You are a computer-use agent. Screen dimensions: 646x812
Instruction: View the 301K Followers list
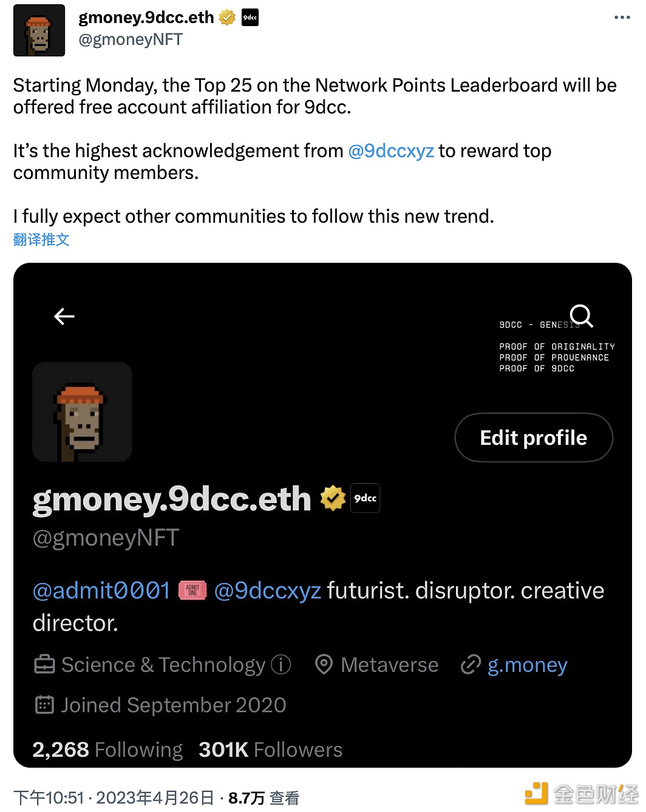tap(271, 749)
